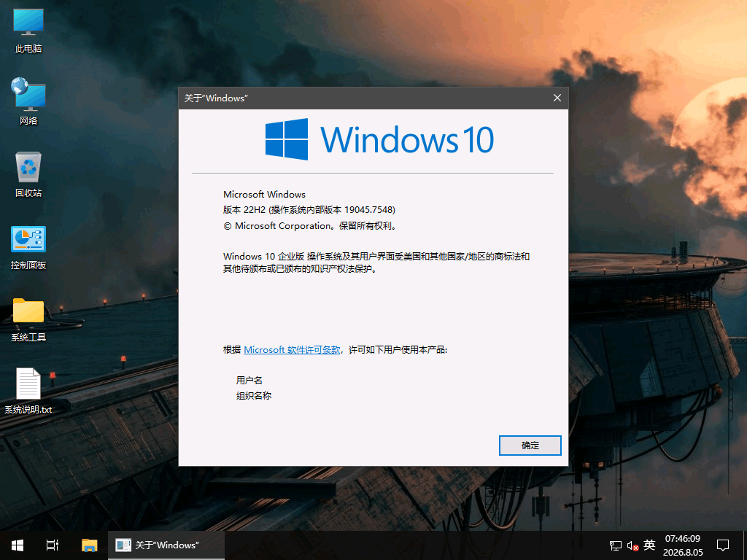Switch input language via 英 indicator

point(649,545)
